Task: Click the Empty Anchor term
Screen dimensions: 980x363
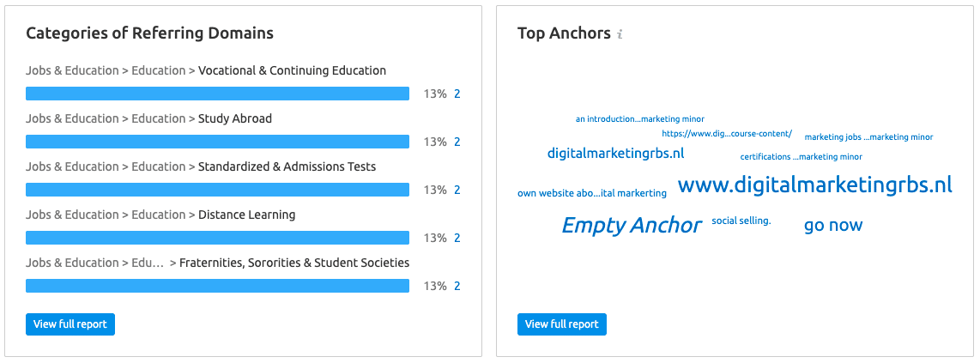Action: 632,225
